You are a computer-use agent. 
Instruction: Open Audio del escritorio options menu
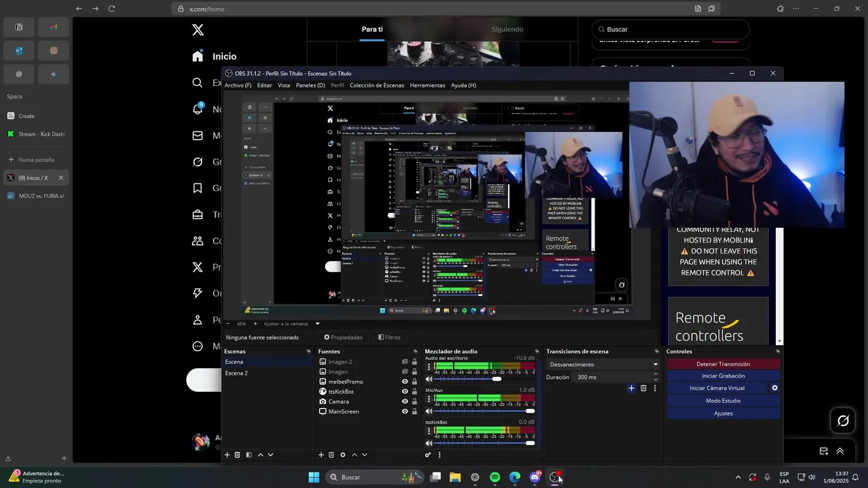[429, 367]
